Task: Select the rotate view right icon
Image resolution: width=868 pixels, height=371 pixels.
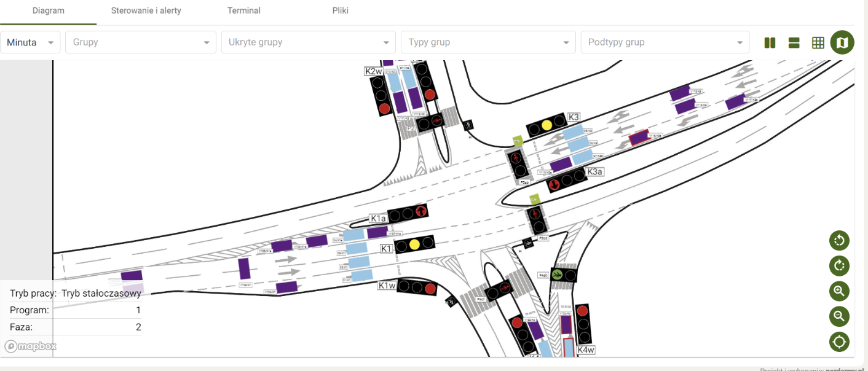Action: 839,265
